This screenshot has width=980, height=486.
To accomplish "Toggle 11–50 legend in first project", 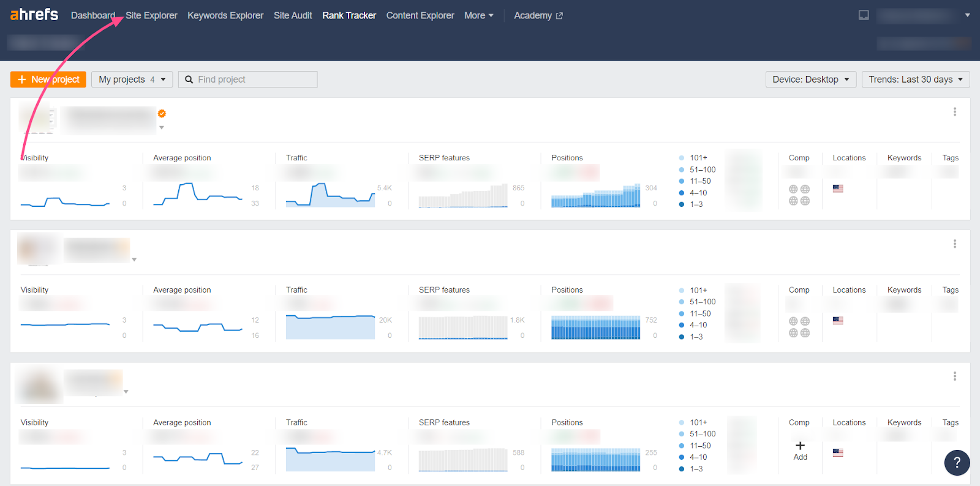I will [x=695, y=181].
